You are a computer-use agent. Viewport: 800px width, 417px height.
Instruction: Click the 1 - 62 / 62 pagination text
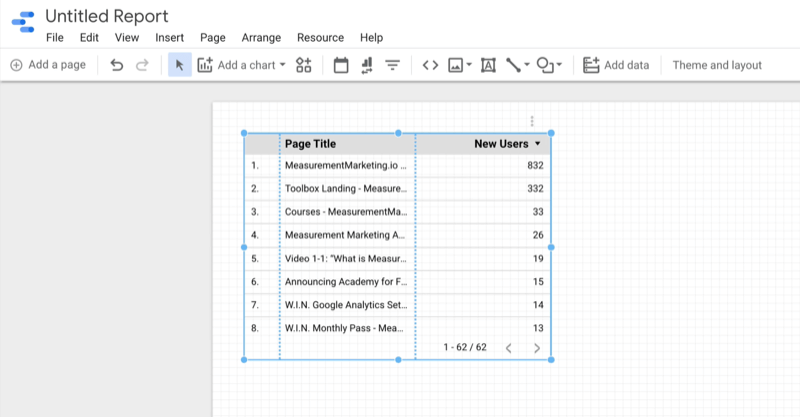click(465, 347)
